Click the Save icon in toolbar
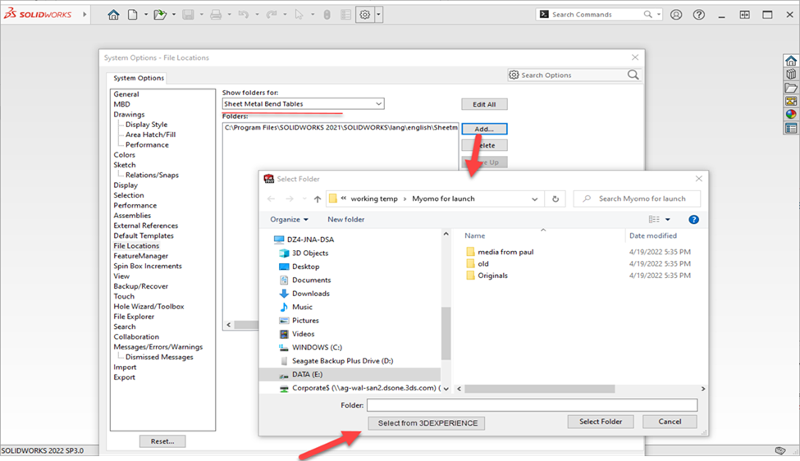The image size is (800, 461). (x=188, y=15)
